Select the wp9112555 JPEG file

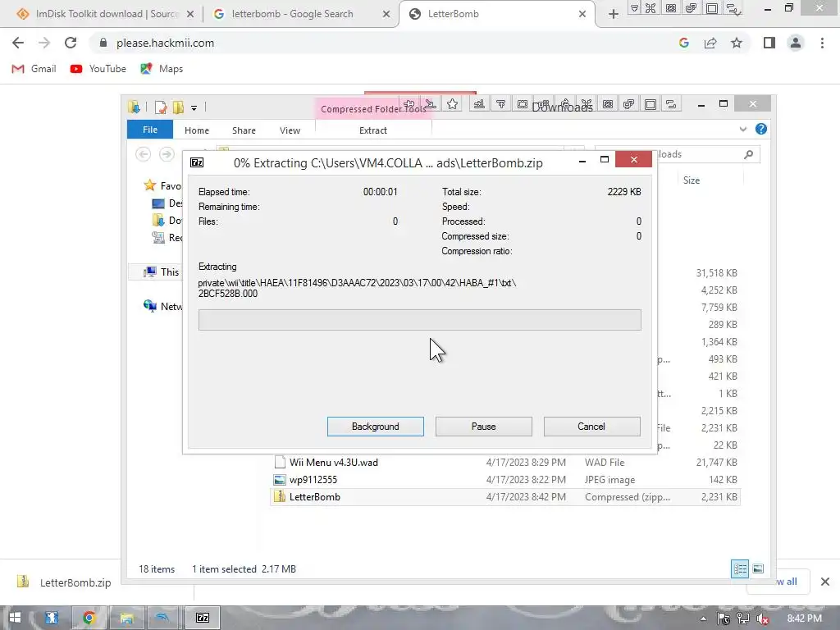[505, 479]
